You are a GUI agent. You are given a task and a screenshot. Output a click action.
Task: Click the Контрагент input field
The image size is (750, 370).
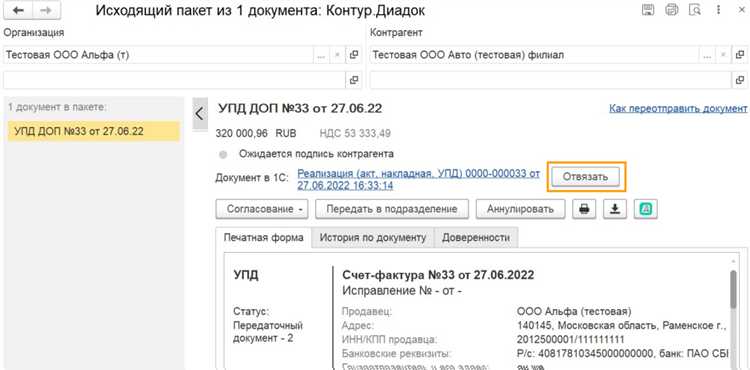click(534, 55)
